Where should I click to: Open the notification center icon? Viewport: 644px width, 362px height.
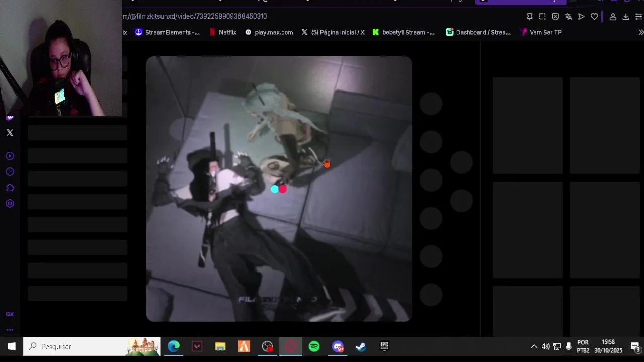635,346
